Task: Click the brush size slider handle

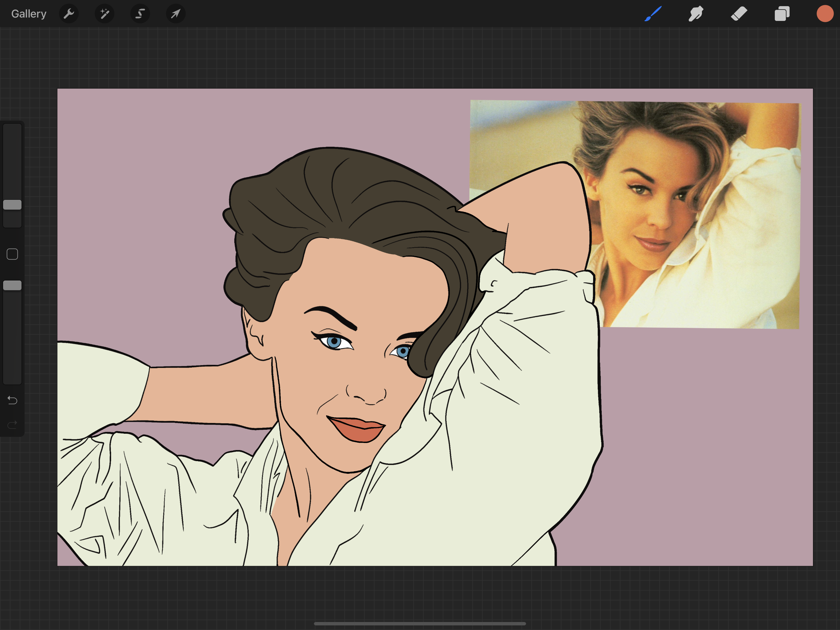Action: (12, 205)
